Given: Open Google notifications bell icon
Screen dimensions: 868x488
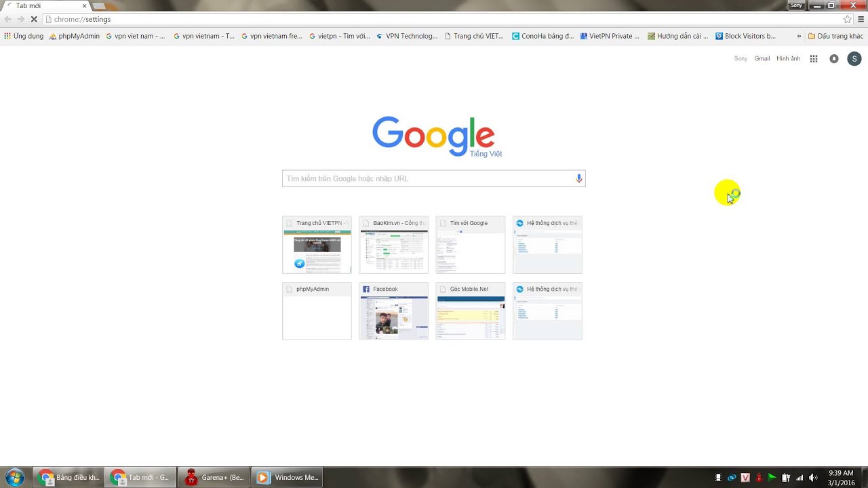Looking at the screenshot, I should (834, 59).
